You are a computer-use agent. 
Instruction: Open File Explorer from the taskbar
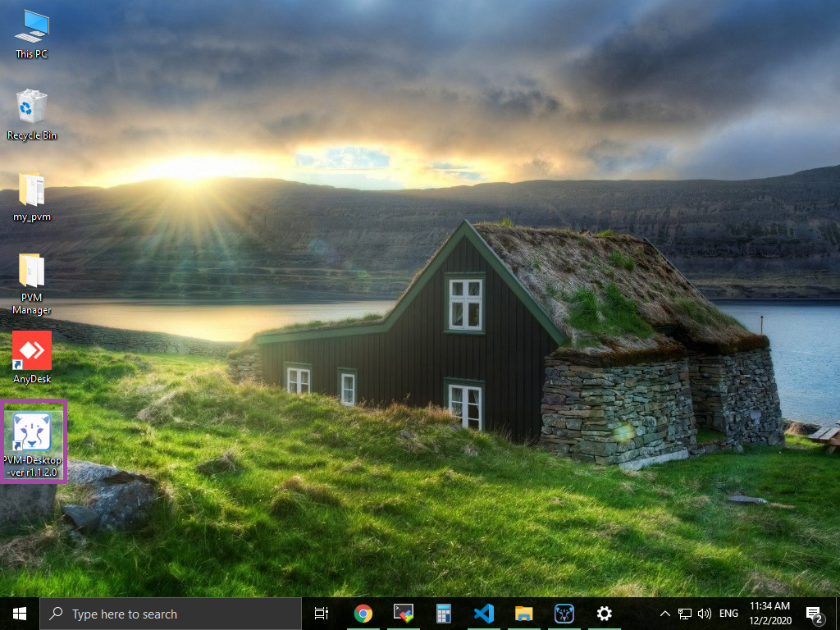tap(524, 614)
